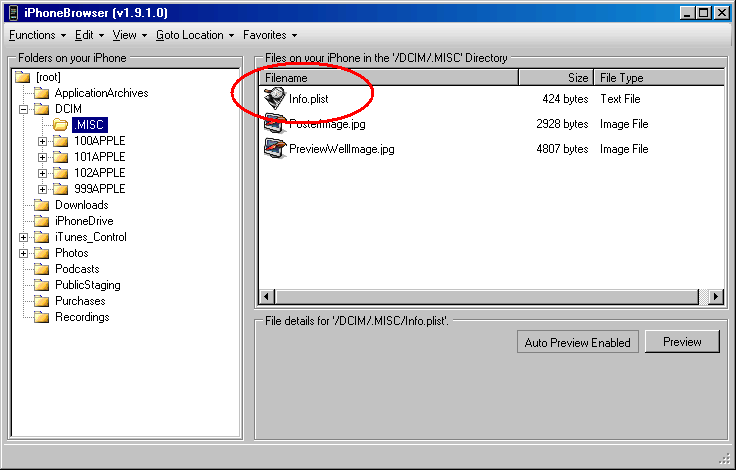The width and height of the screenshot is (736, 470).
Task: Click the open .MISC folder icon
Action: point(61,125)
